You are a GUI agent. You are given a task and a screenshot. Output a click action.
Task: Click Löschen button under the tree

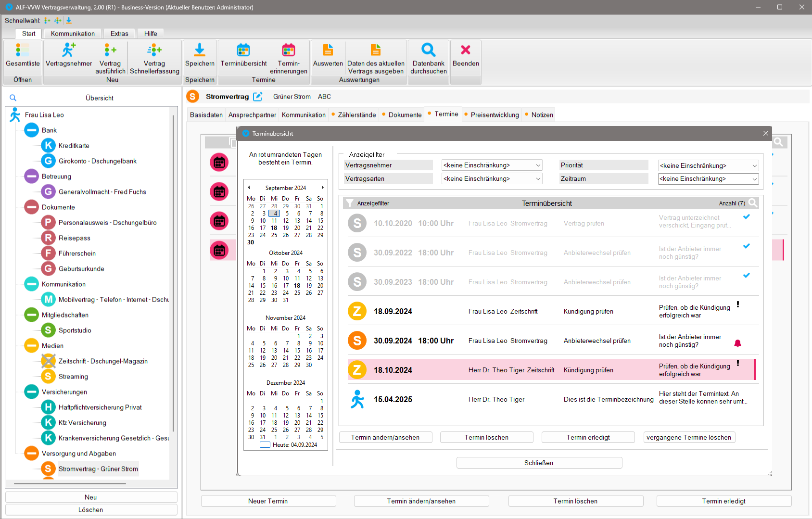tap(91, 509)
